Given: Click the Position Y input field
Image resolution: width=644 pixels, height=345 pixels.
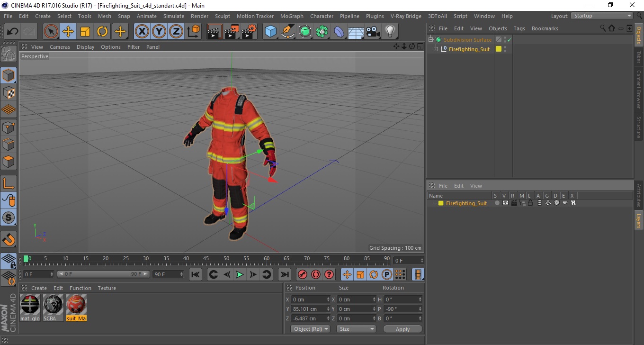Looking at the screenshot, I should pos(310,309).
